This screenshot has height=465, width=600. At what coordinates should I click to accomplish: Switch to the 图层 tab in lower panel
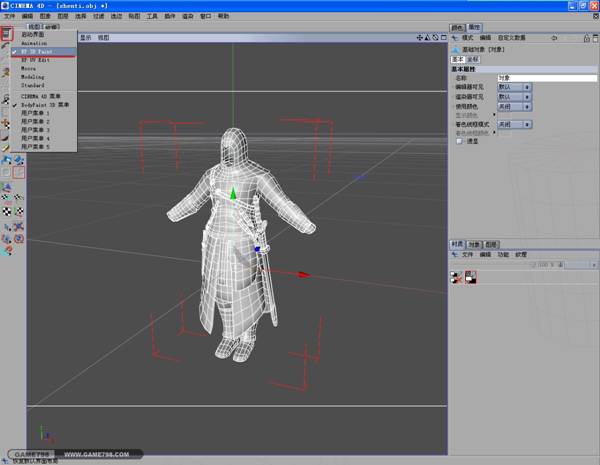coord(491,244)
